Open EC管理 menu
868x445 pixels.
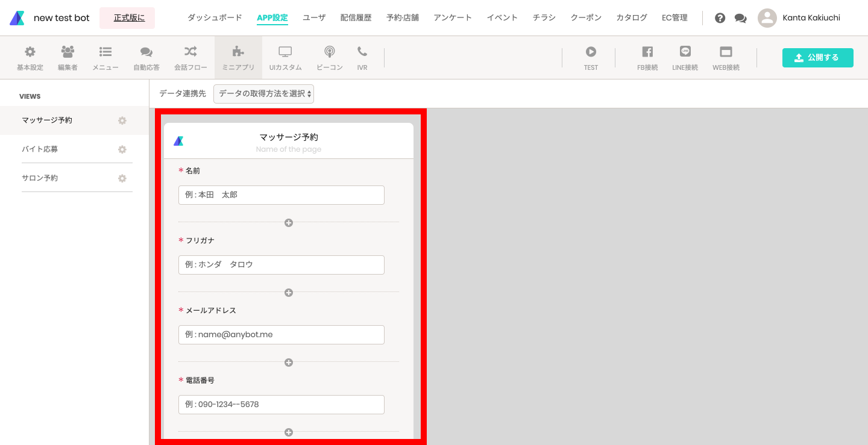point(675,17)
